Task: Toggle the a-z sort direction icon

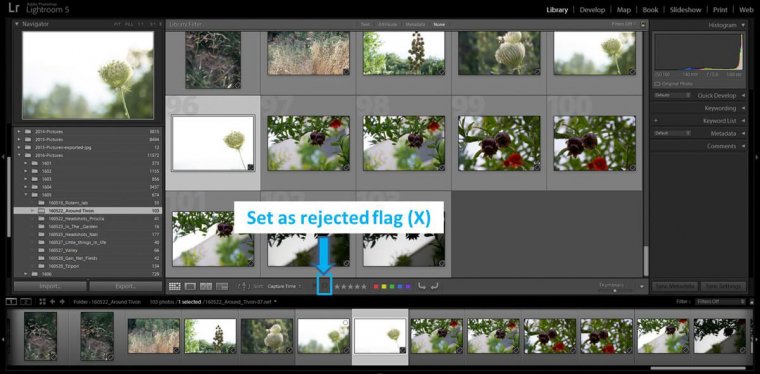Action: click(244, 286)
